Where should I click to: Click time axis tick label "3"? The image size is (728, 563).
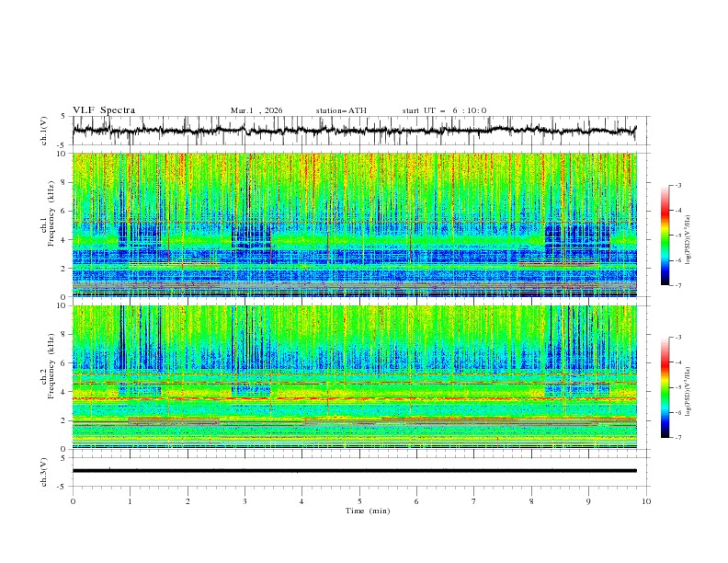coord(245,501)
